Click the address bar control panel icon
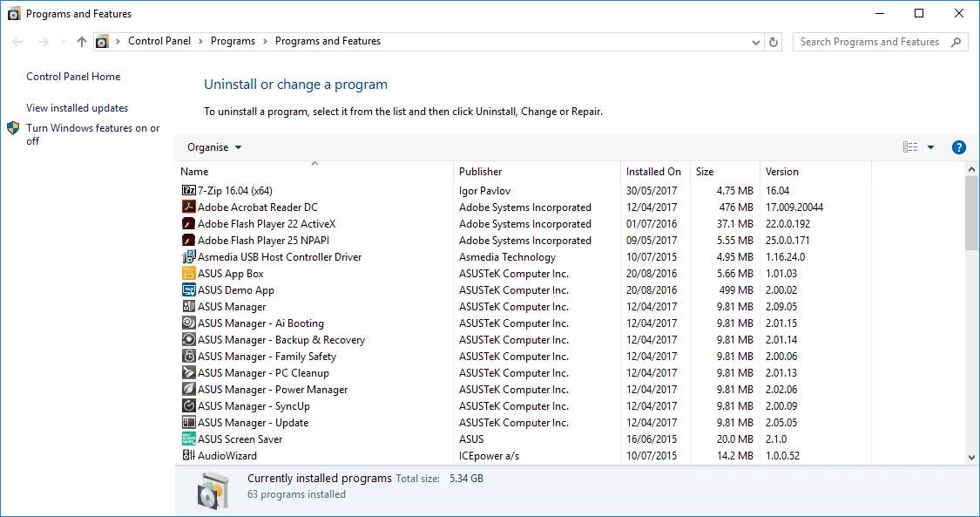980x517 pixels. [102, 42]
